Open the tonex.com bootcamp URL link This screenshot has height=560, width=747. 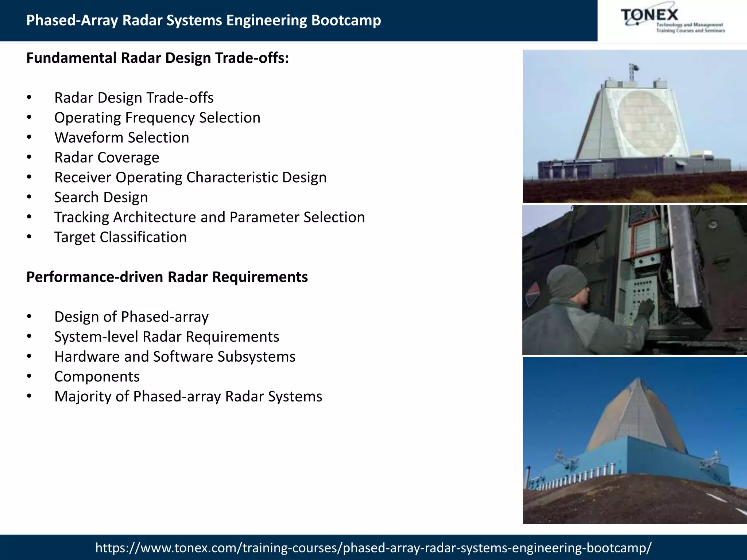373,547
